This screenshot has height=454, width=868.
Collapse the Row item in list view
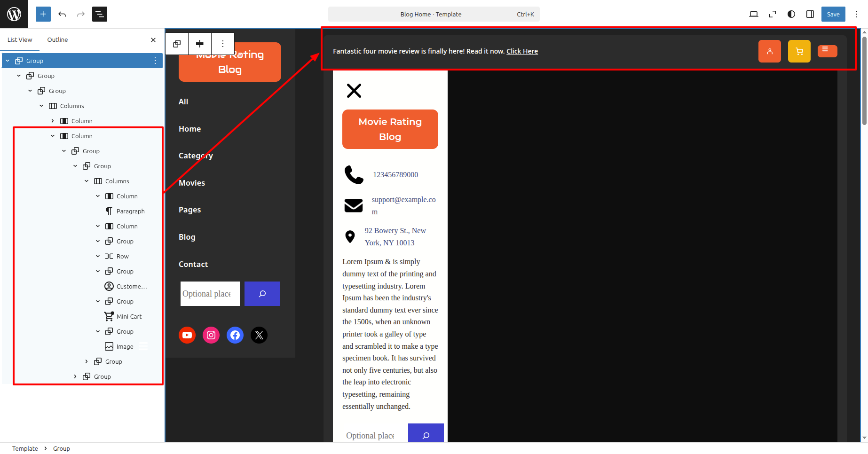tap(98, 256)
